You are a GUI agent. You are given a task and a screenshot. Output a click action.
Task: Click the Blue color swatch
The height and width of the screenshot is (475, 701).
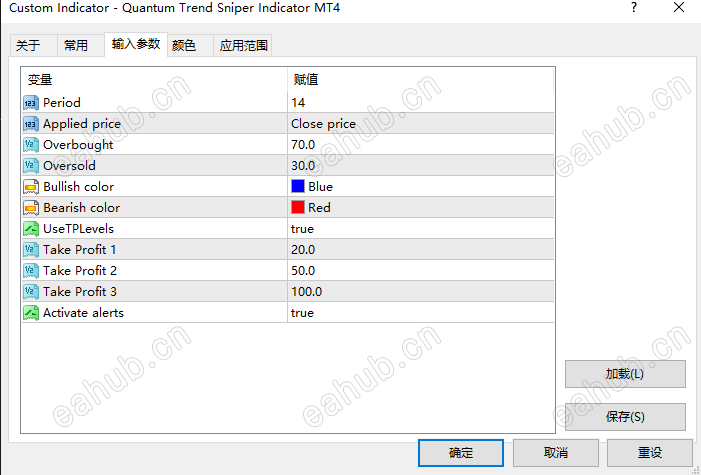298,187
